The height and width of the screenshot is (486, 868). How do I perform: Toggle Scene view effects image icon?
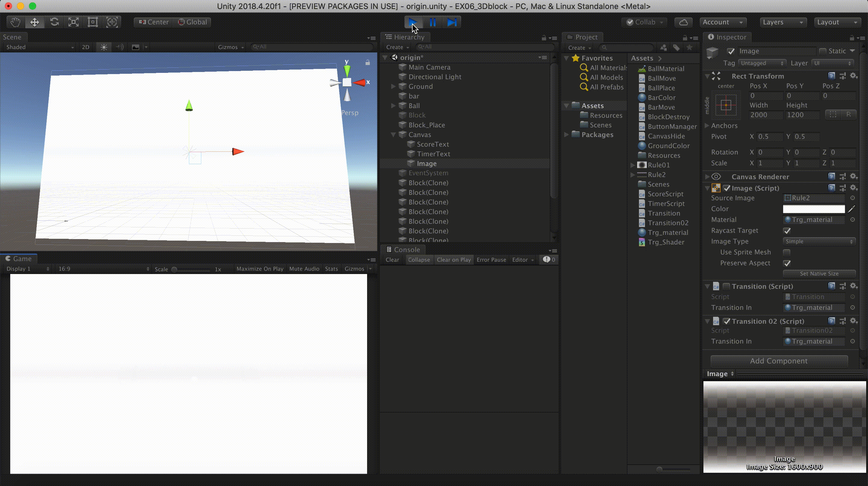point(135,47)
